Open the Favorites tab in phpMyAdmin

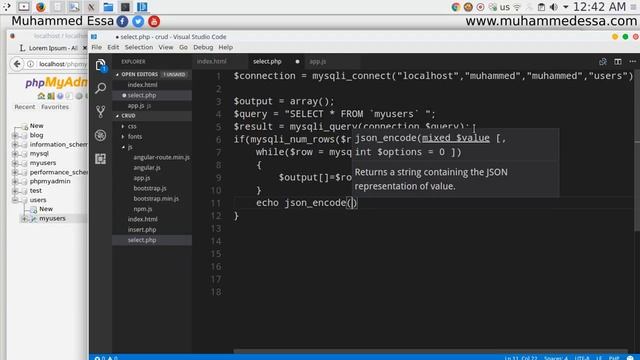point(55,107)
